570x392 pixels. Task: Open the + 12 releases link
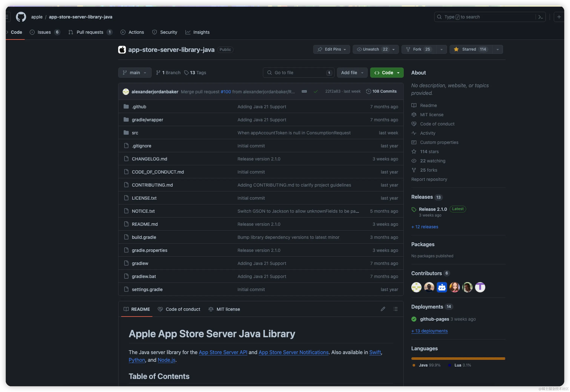(424, 227)
